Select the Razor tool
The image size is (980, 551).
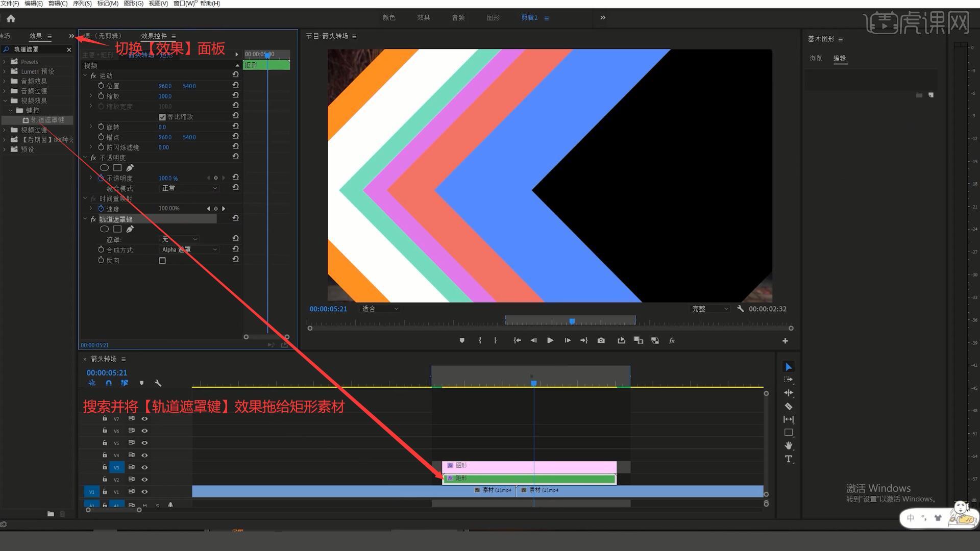pyautogui.click(x=789, y=406)
